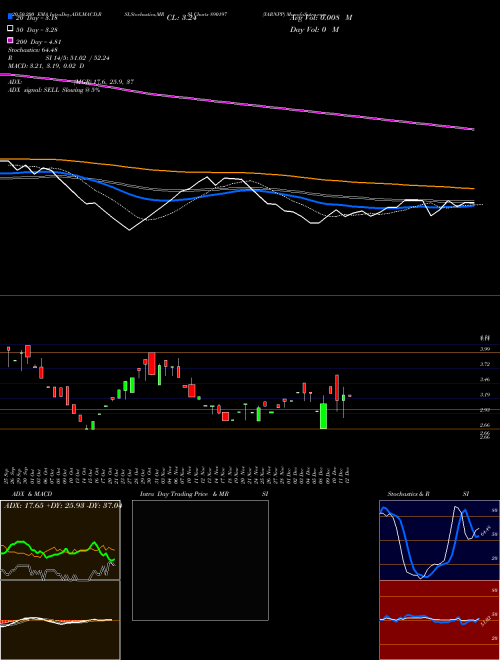Viewport: 500px width, 660px height.
Task: Click the 'Stochastics: 64.48' readout
Action: 33,50
